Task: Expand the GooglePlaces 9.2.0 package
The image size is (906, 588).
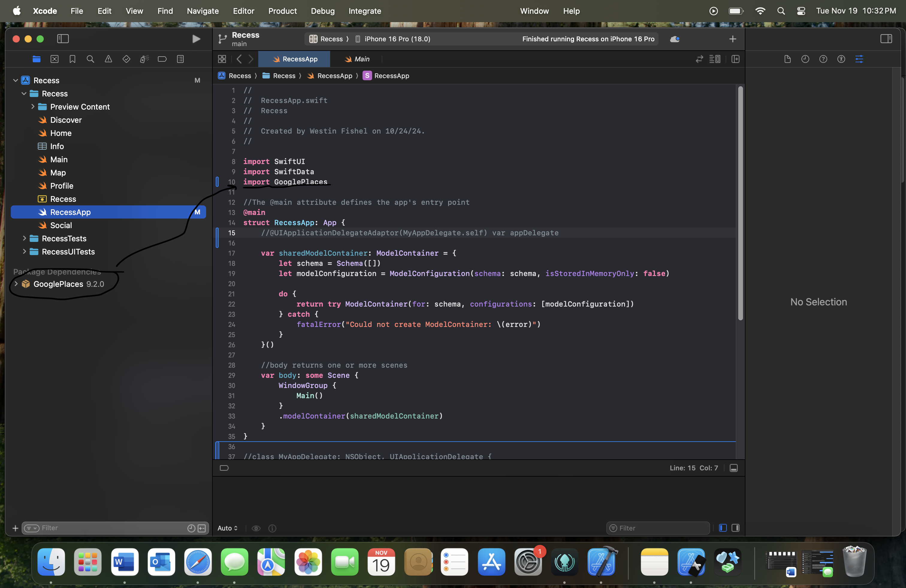Action: 16,284
